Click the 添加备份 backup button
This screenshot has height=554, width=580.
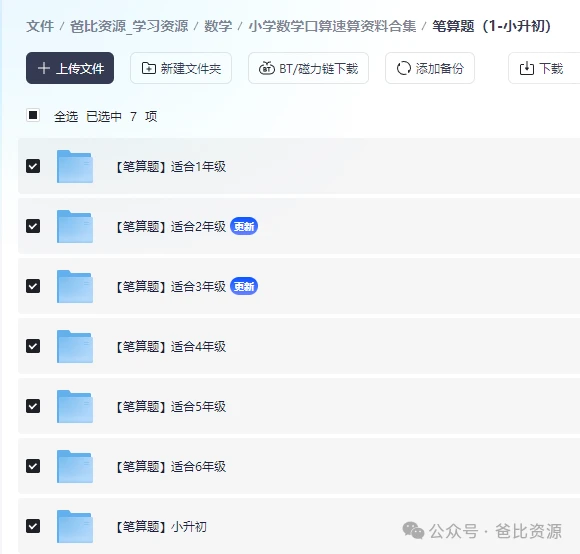pyautogui.click(x=430, y=68)
